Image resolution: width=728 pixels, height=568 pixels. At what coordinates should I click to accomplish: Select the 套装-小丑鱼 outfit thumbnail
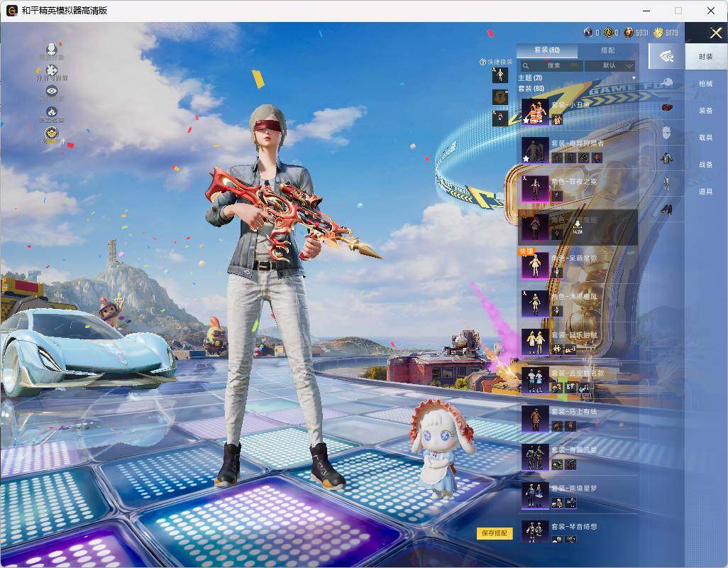click(x=535, y=111)
